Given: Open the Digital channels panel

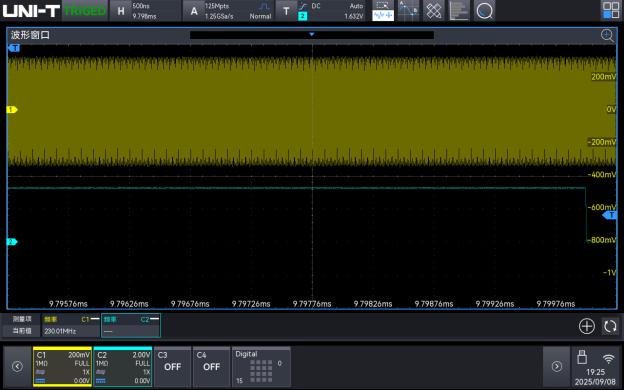Looking at the screenshot, I should click(x=261, y=367).
